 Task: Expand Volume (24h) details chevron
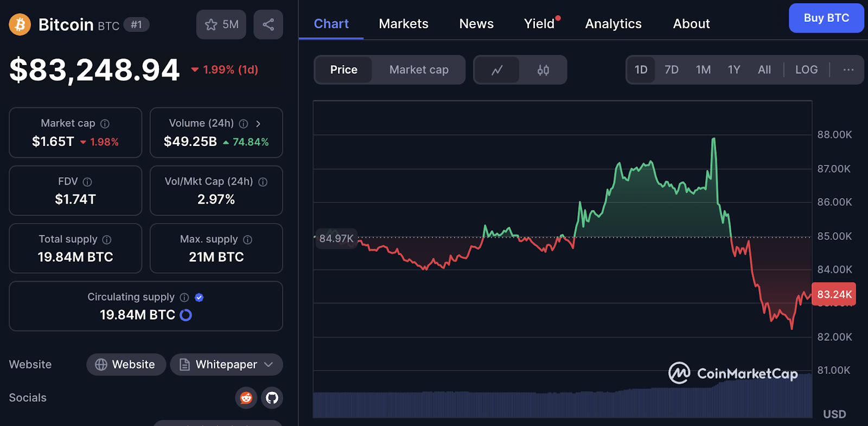click(258, 124)
